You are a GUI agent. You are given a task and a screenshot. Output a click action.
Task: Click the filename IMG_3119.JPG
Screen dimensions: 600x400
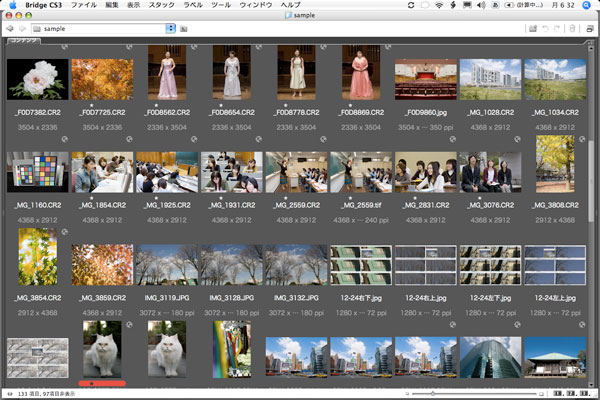[x=167, y=298]
